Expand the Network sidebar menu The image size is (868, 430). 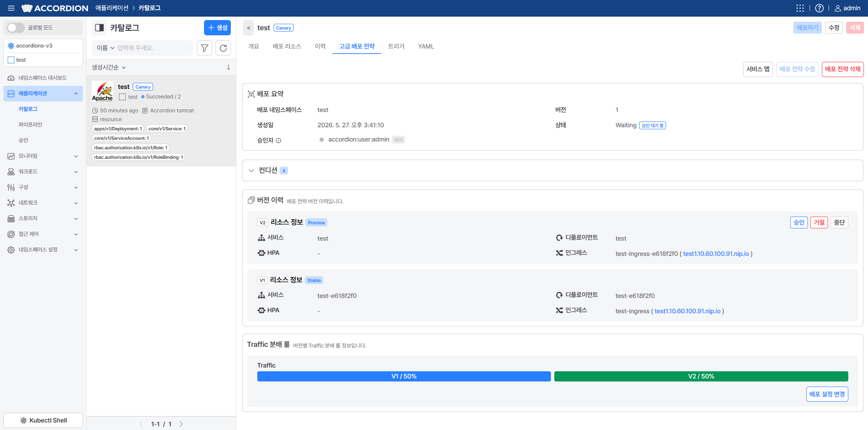click(x=43, y=203)
